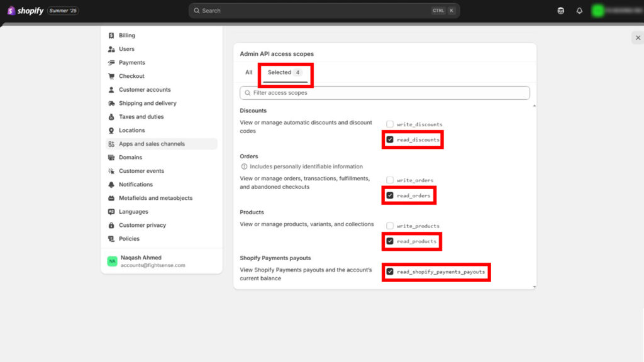Viewport: 644px width, 362px height.
Task: Click the Shopify Payments payouts heading
Action: (275, 258)
